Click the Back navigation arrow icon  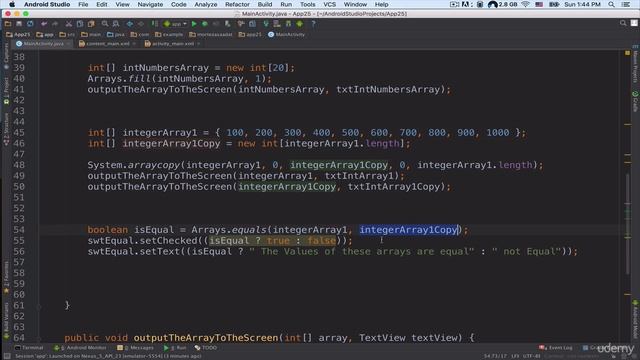click(130, 24)
